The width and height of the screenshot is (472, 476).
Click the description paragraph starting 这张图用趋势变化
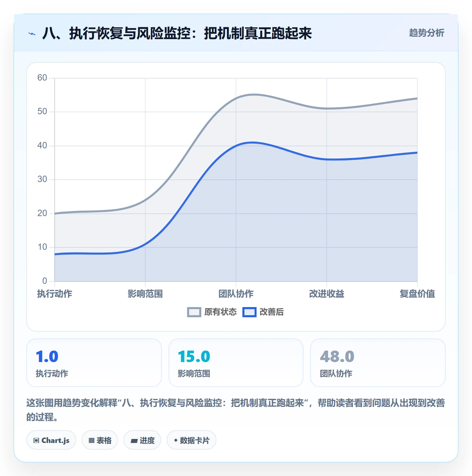(x=236, y=410)
